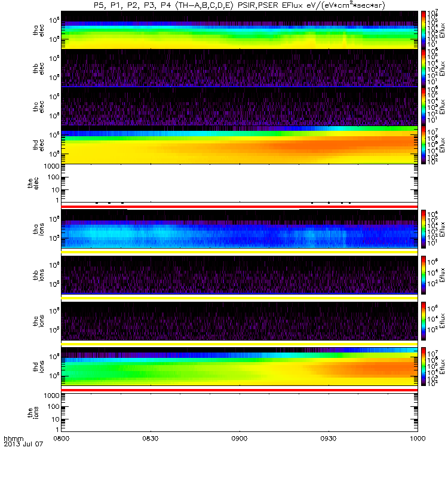Select the 'thd ions' axis label

pyautogui.click(x=39, y=367)
